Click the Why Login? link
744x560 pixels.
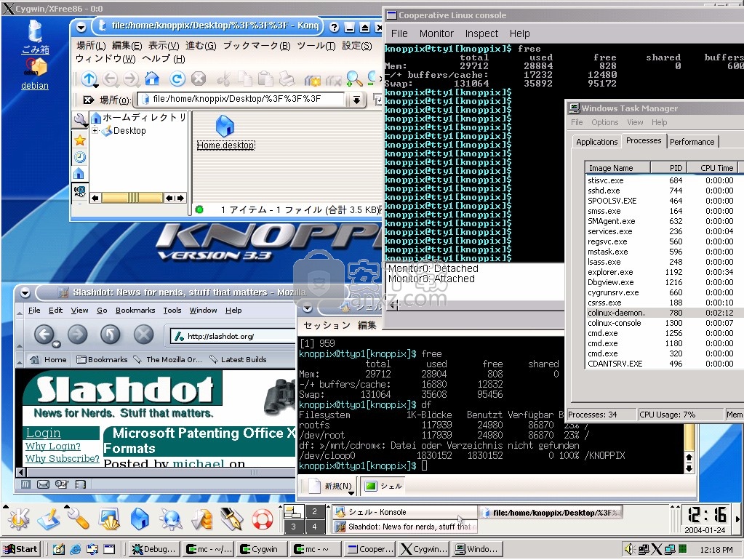coord(52,446)
